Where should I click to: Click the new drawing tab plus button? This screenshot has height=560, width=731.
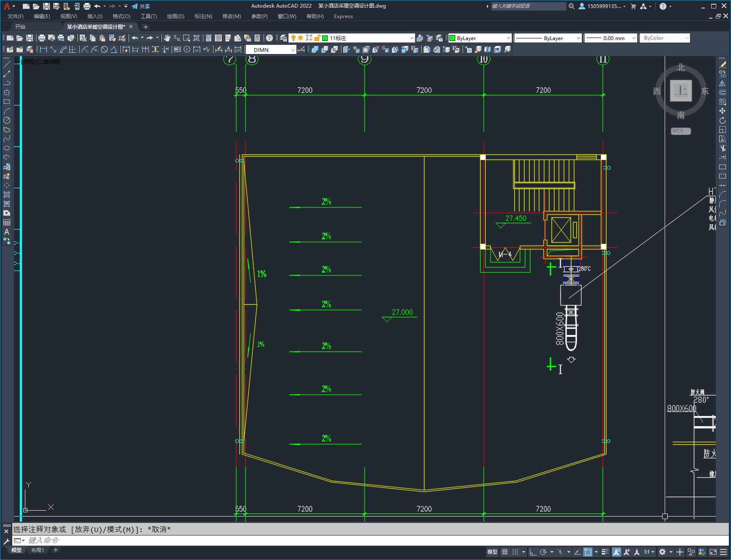coord(146,27)
